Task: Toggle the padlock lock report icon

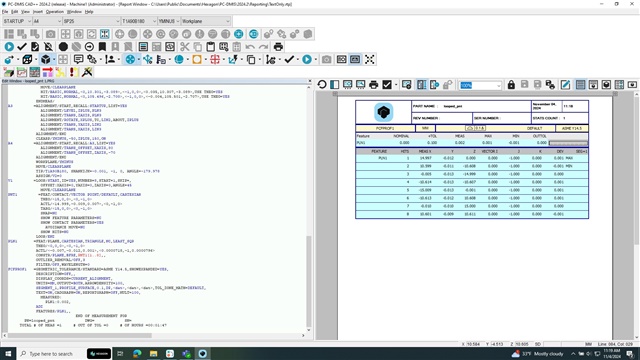Action: click(511, 84)
